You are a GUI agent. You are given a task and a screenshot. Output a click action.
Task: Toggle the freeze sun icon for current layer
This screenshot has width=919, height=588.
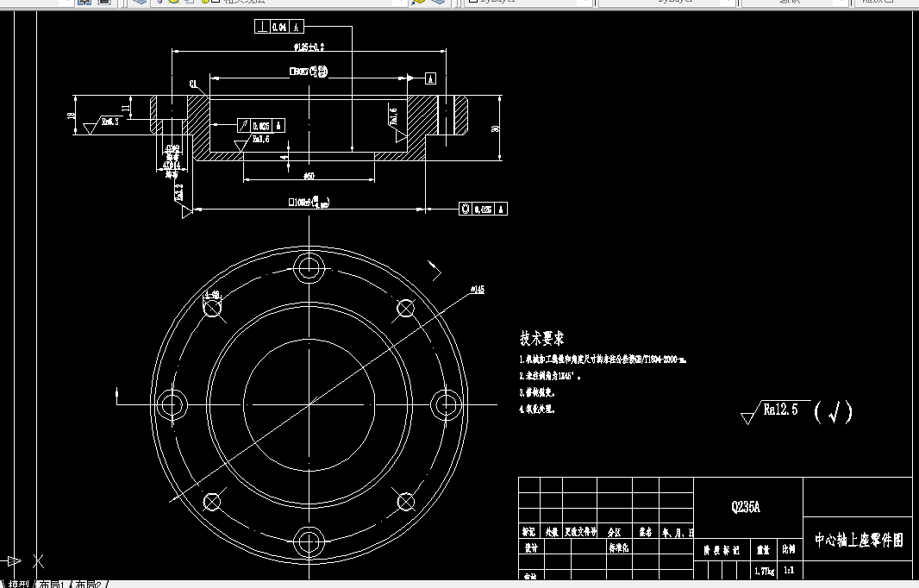tap(174, 3)
